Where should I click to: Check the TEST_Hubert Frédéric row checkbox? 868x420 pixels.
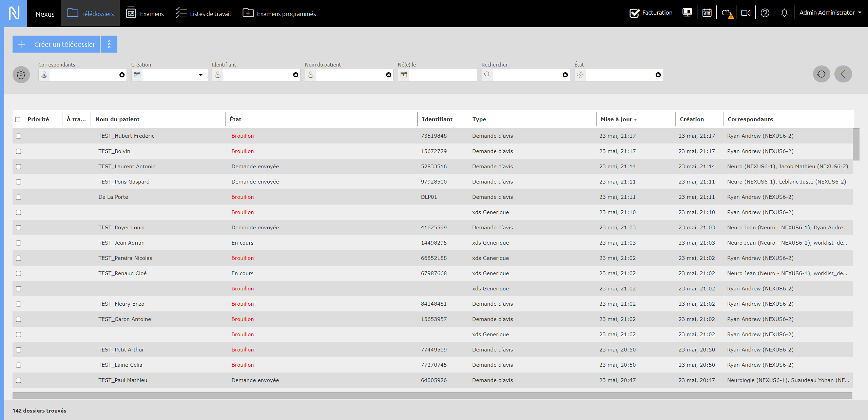coord(18,136)
